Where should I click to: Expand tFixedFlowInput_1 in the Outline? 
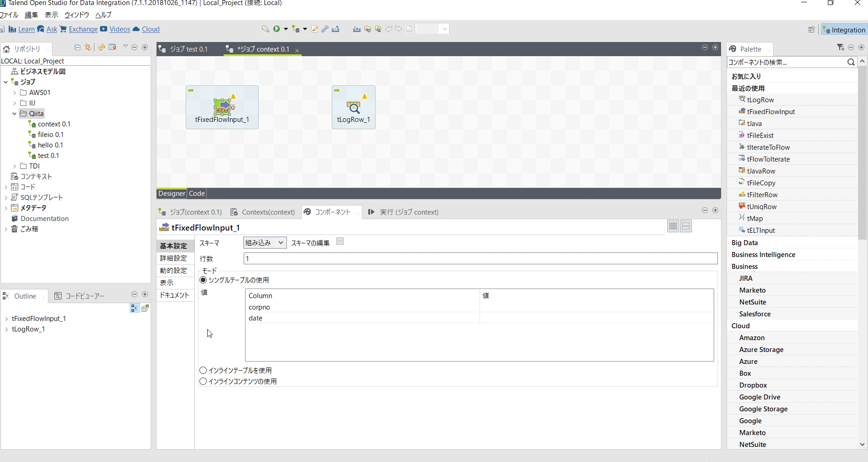click(6, 319)
